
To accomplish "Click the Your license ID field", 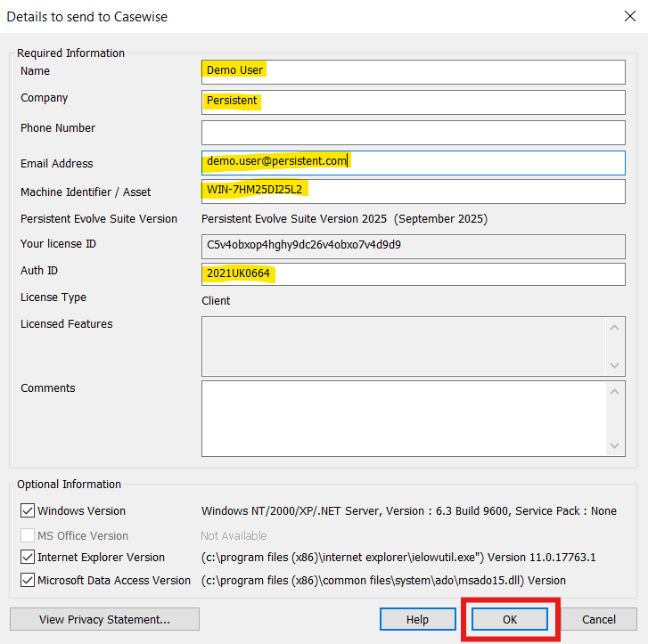I will (414, 247).
